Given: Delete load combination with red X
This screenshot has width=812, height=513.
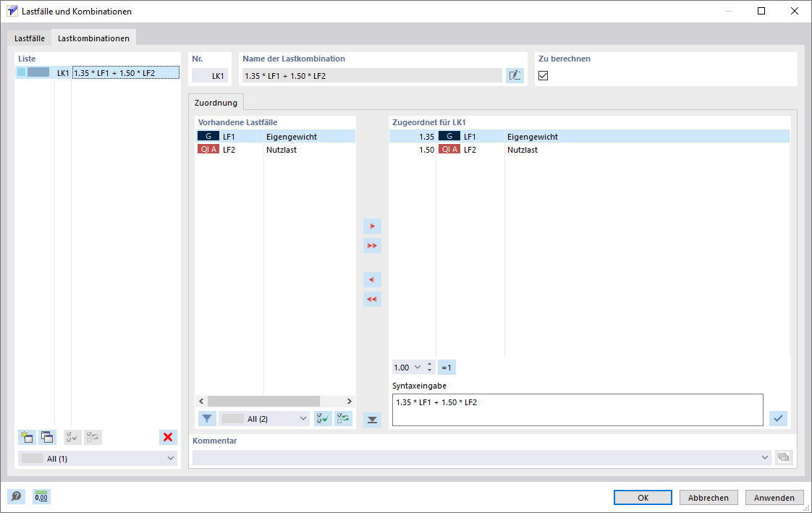Looking at the screenshot, I should pos(168,438).
